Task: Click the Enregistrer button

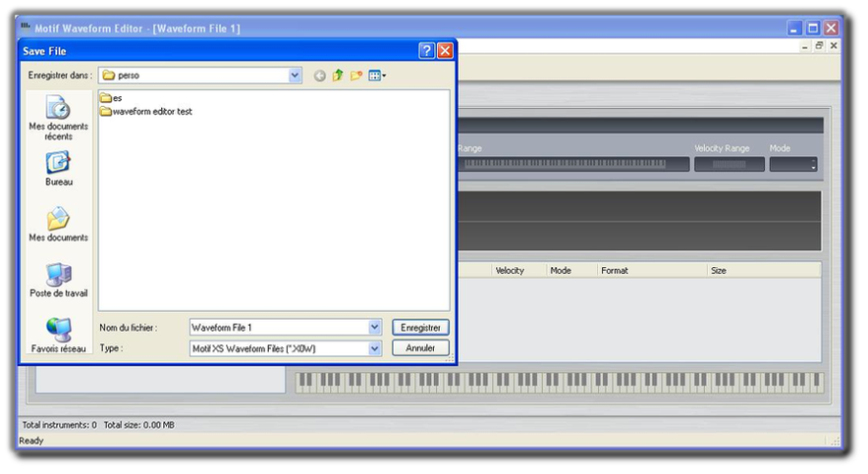Action: click(420, 328)
